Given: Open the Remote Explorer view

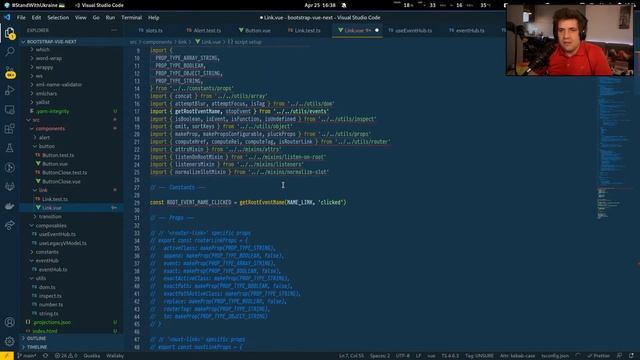Looking at the screenshot, I should pos(10,109).
